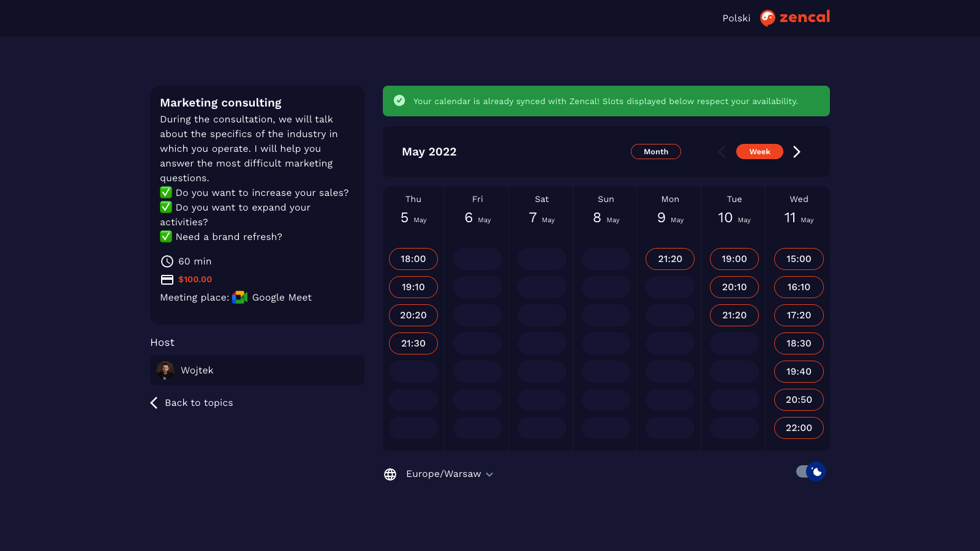Click the previous week left arrow
This screenshot has height=551, width=980.
click(722, 152)
